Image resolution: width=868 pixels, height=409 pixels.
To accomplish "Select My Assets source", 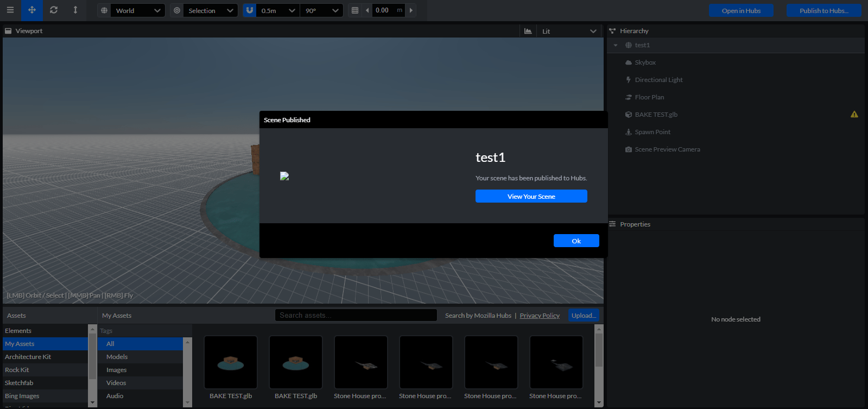I will click(x=45, y=344).
